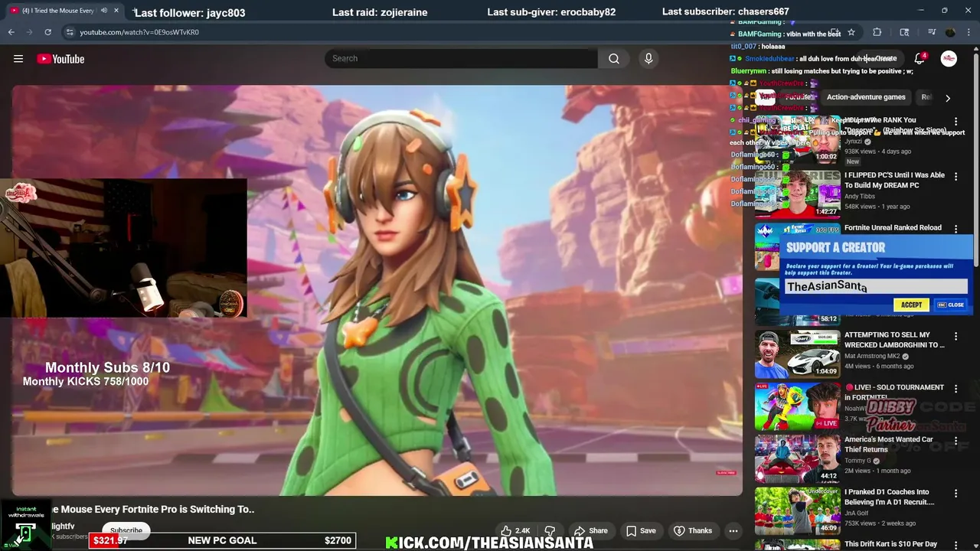Screen dimensions: 980x551
Task: Open YouTube notifications bell
Action: (920, 59)
